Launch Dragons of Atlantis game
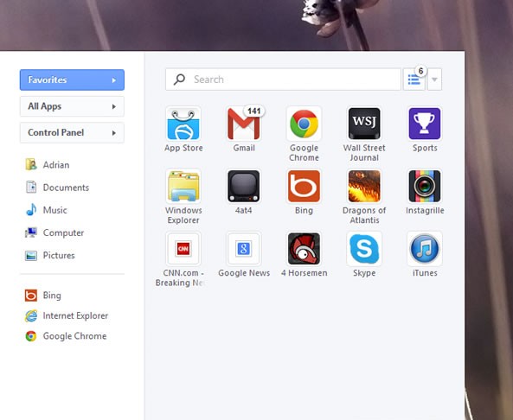Viewport: 513px width, 420px height. (364, 187)
